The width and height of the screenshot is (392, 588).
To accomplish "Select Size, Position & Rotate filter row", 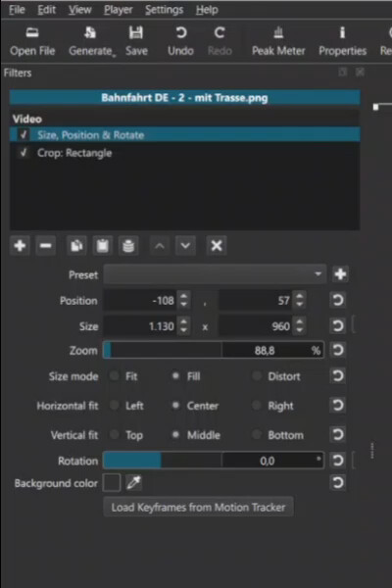I will coord(184,134).
